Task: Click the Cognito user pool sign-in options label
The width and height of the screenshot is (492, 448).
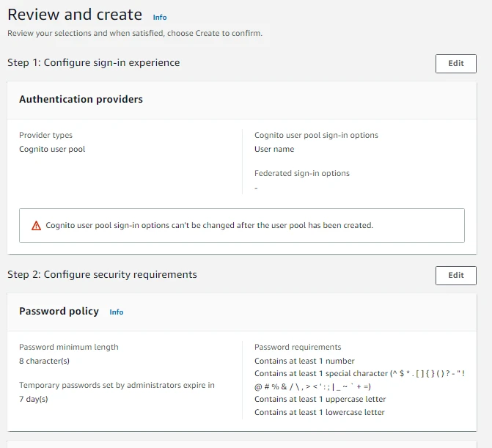Action: (x=316, y=135)
